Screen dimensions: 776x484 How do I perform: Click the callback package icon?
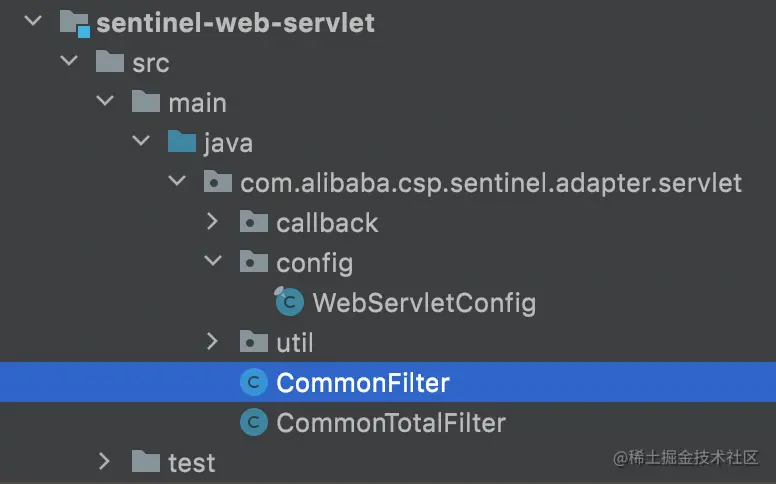255,222
